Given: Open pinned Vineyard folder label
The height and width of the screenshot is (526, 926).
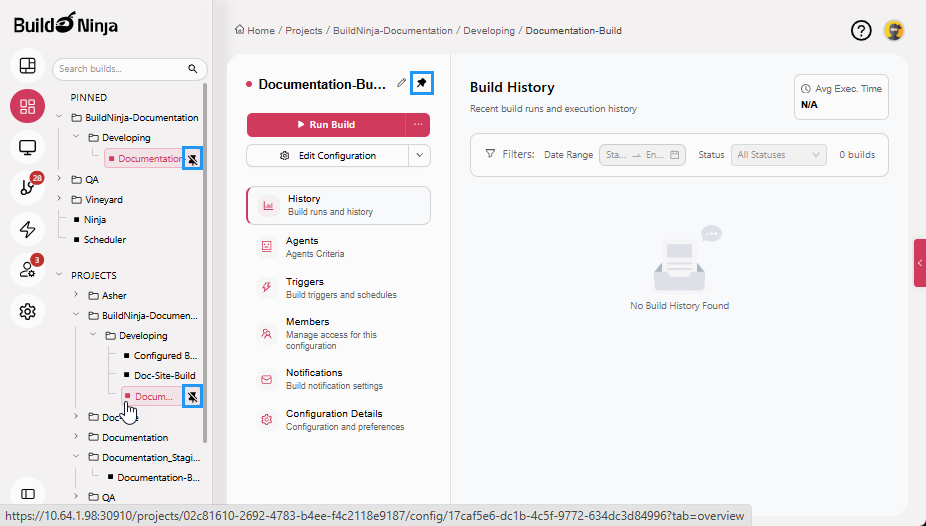Looking at the screenshot, I should pyautogui.click(x=104, y=200).
